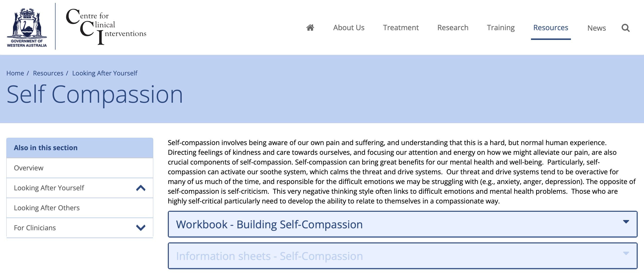Image resolution: width=644 pixels, height=276 pixels.
Task: Open the Looking After Yourself breadcrumb
Action: point(105,73)
